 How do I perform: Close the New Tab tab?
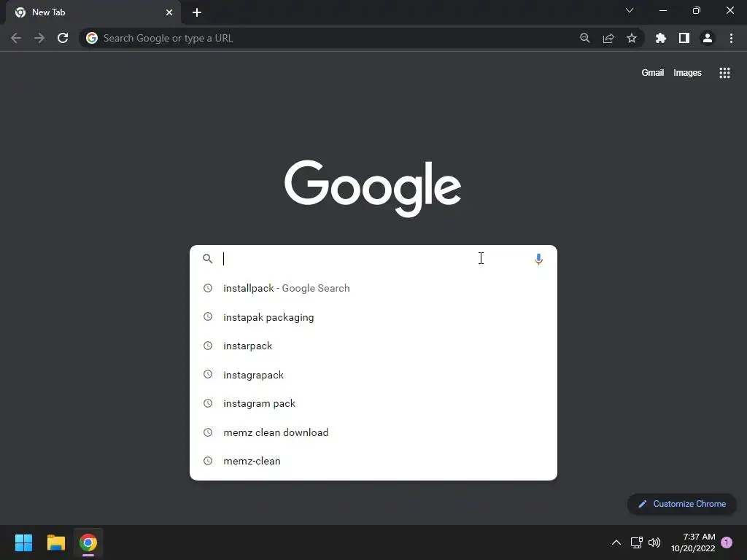(169, 12)
